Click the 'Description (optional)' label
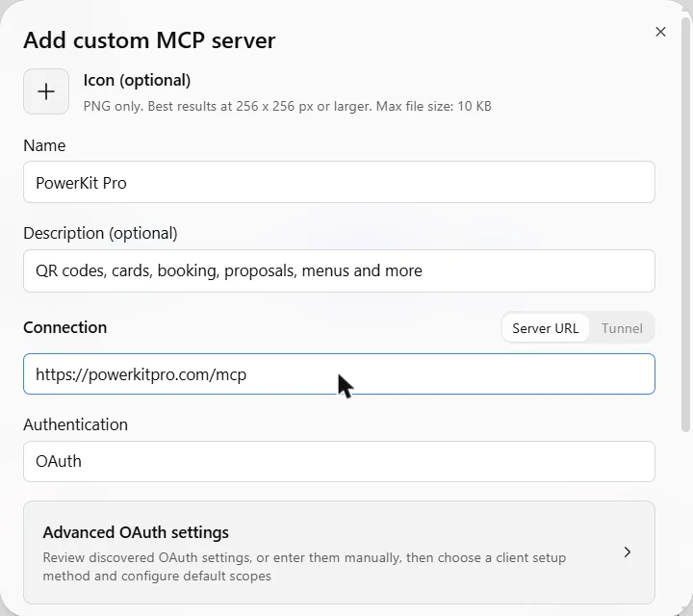693x616 pixels. [x=100, y=233]
